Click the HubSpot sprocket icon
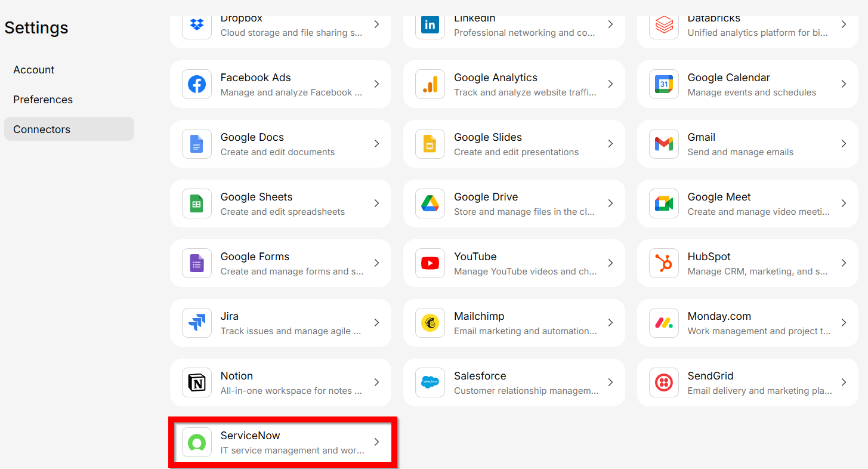 (664, 263)
